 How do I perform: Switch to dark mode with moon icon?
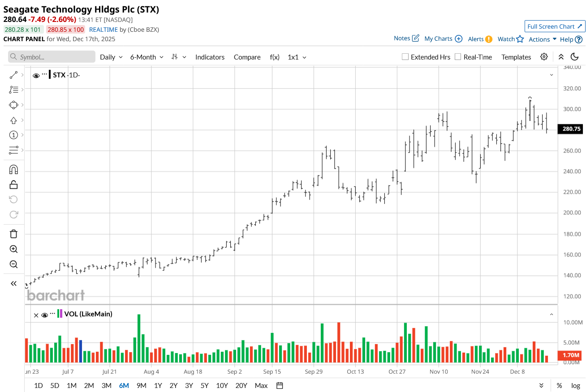click(575, 57)
